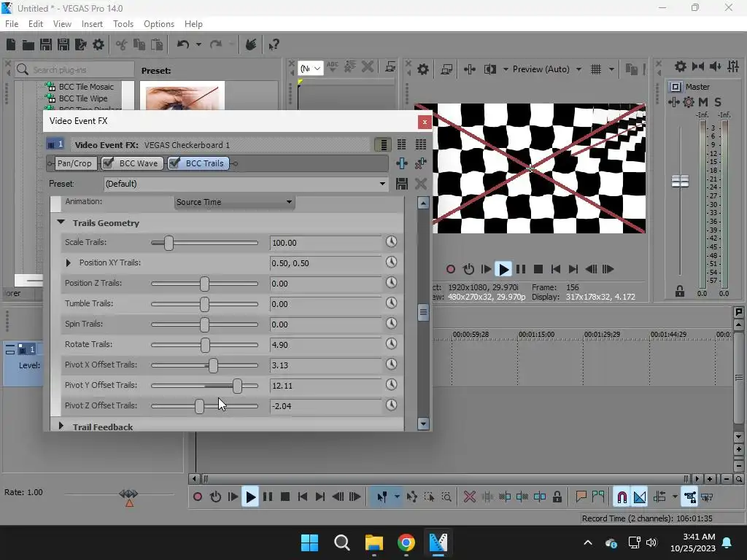Click the Master bus lock icon
This screenshot has width=747, height=560.
pyautogui.click(x=680, y=292)
